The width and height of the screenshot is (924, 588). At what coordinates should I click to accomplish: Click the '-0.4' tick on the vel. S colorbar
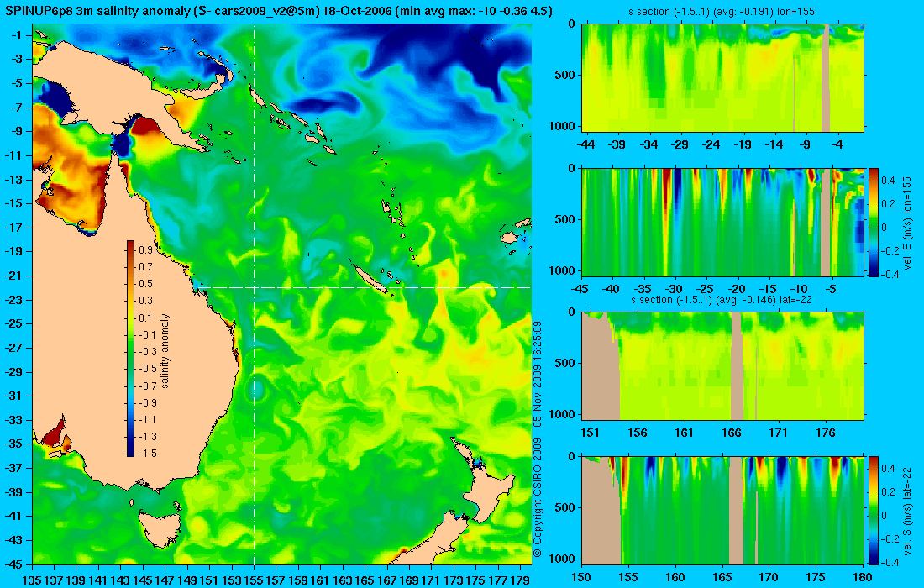tap(888, 562)
